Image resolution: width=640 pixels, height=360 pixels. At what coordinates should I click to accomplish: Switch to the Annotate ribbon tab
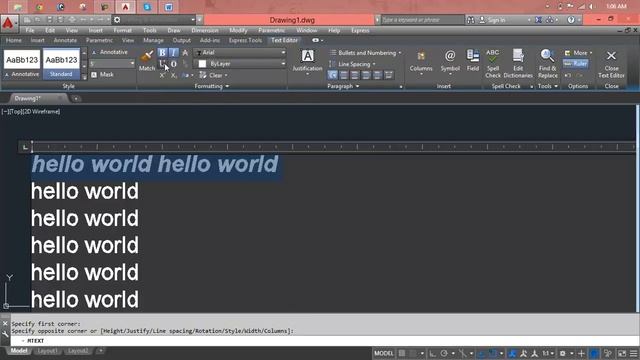(65, 40)
